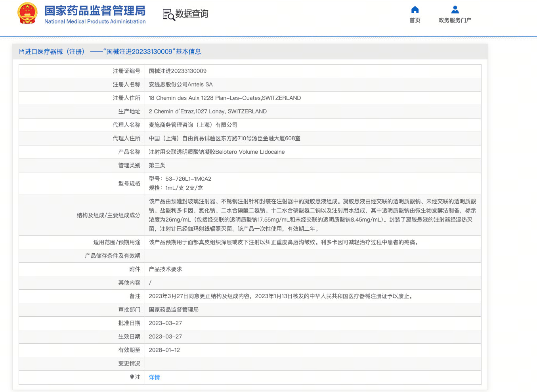Select address 18 Chemin des Aulx
Screen dimensions: 537x392
tap(225, 98)
